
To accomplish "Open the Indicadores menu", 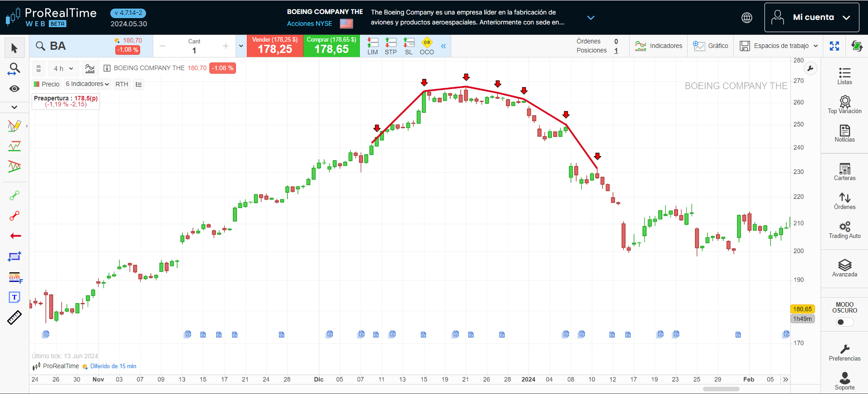I will [x=659, y=46].
